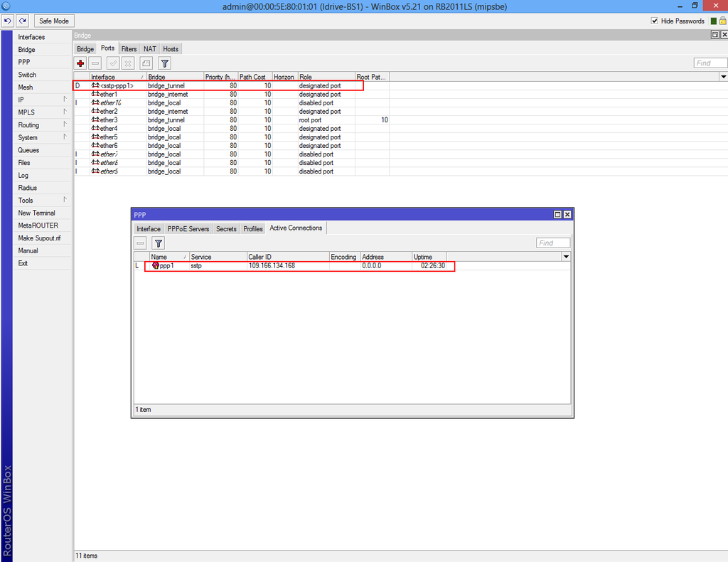Open the filter icon in Bridge Ports toolbar
This screenshot has width=728, height=562.
pos(164,63)
